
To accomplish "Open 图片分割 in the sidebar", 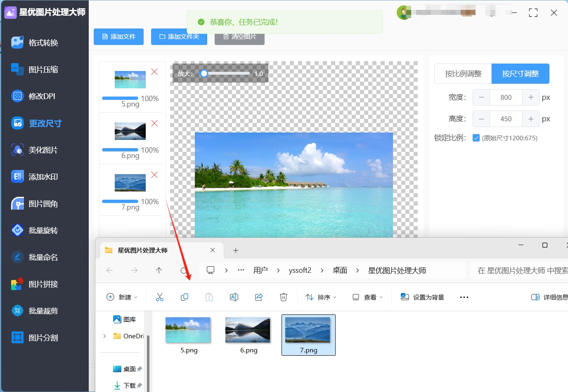I will (35, 338).
